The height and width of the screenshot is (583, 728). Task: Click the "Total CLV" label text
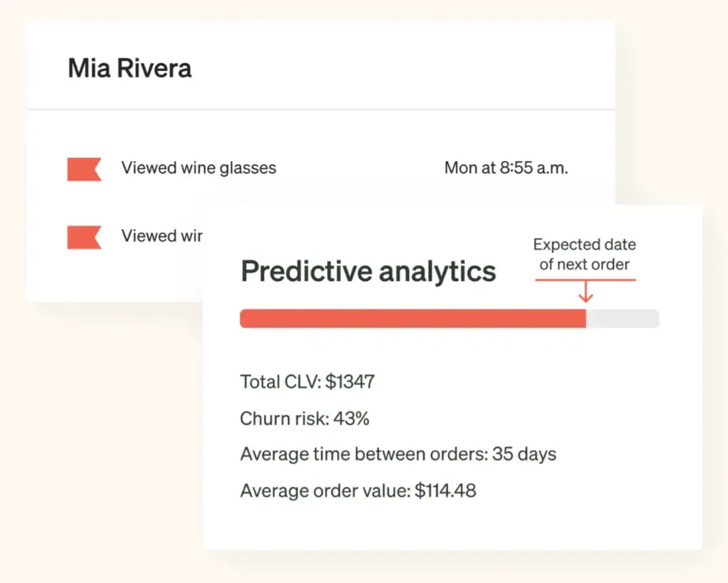point(280,382)
